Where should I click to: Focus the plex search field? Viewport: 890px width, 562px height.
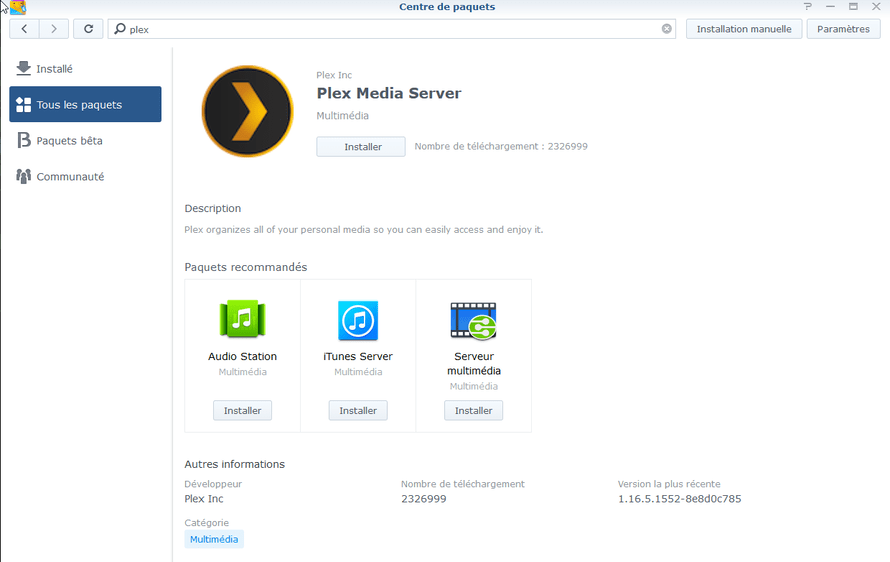pyautogui.click(x=392, y=29)
